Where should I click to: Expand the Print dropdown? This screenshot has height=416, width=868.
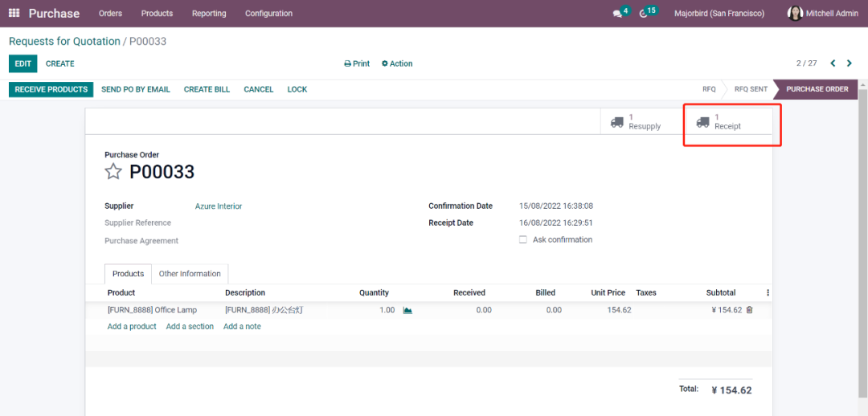[x=357, y=63]
